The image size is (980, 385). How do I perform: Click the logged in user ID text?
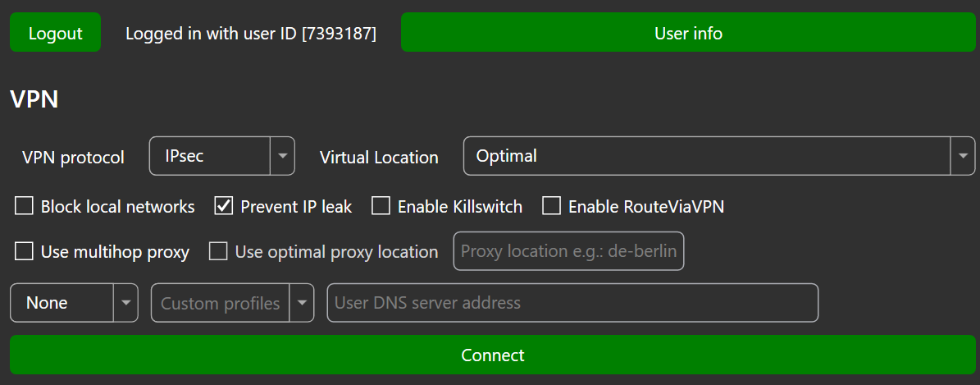[250, 33]
